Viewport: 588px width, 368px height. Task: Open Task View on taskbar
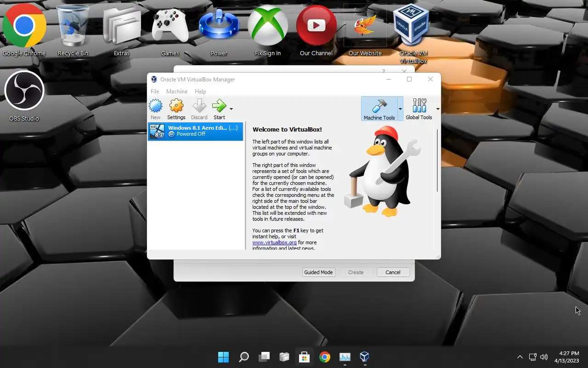[x=264, y=356]
